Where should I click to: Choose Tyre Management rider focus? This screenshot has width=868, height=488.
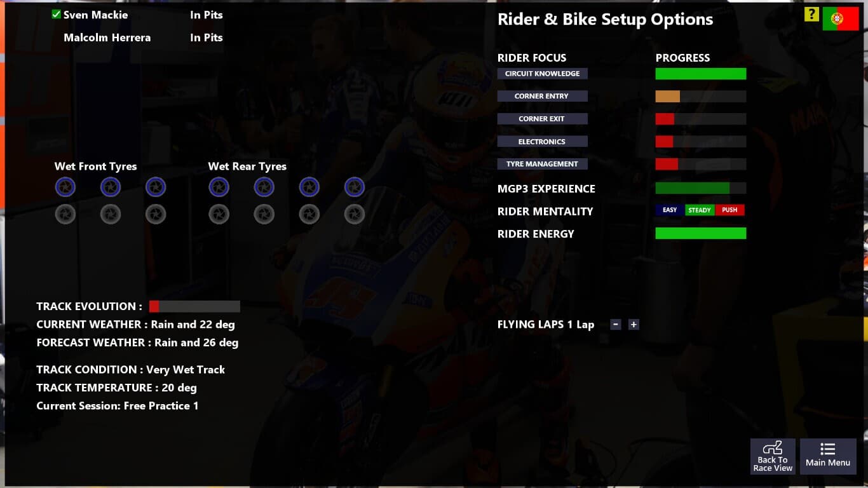click(x=542, y=164)
